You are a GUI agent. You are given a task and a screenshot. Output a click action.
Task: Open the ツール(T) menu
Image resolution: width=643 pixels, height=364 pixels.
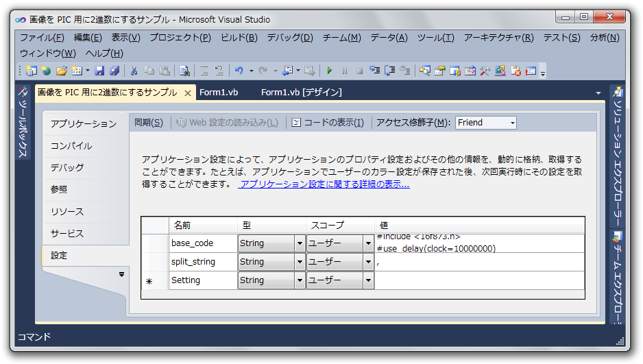(435, 38)
